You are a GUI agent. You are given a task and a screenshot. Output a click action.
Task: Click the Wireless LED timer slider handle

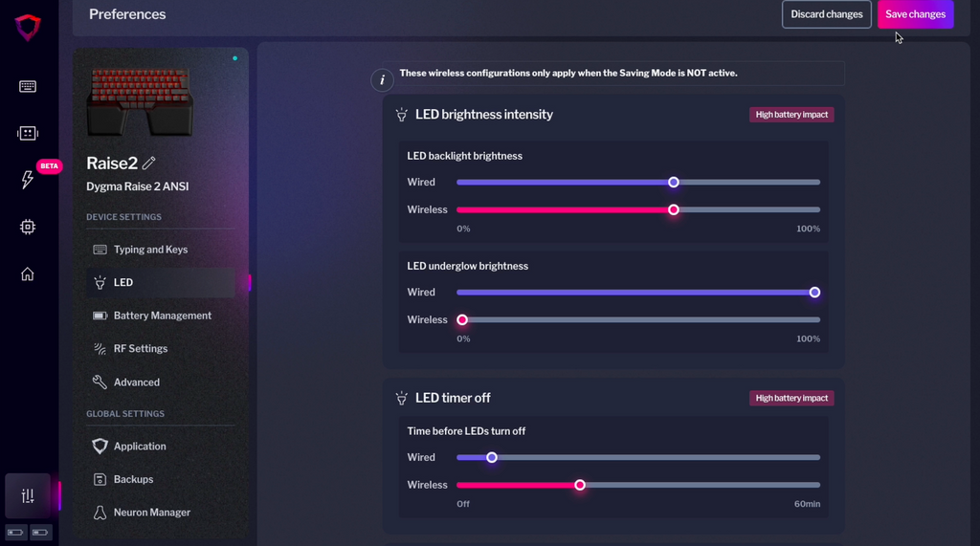click(x=580, y=485)
